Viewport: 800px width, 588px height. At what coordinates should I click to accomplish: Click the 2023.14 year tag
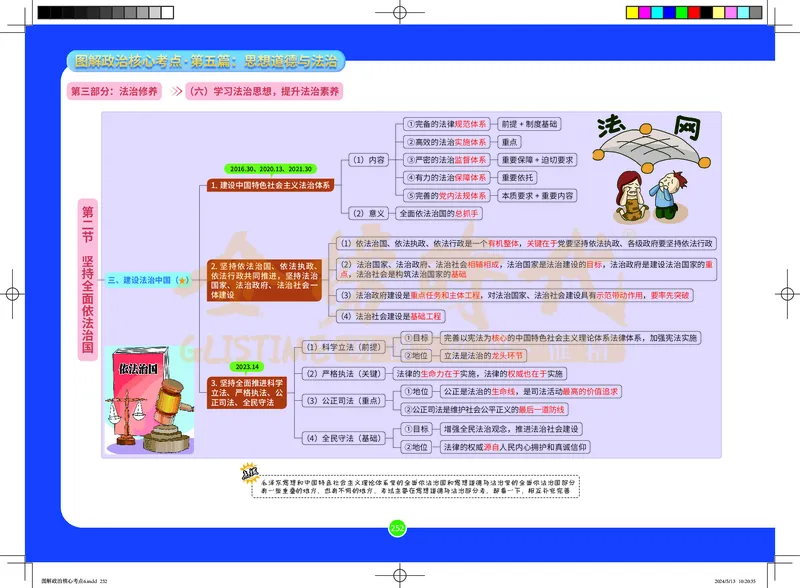(x=245, y=366)
